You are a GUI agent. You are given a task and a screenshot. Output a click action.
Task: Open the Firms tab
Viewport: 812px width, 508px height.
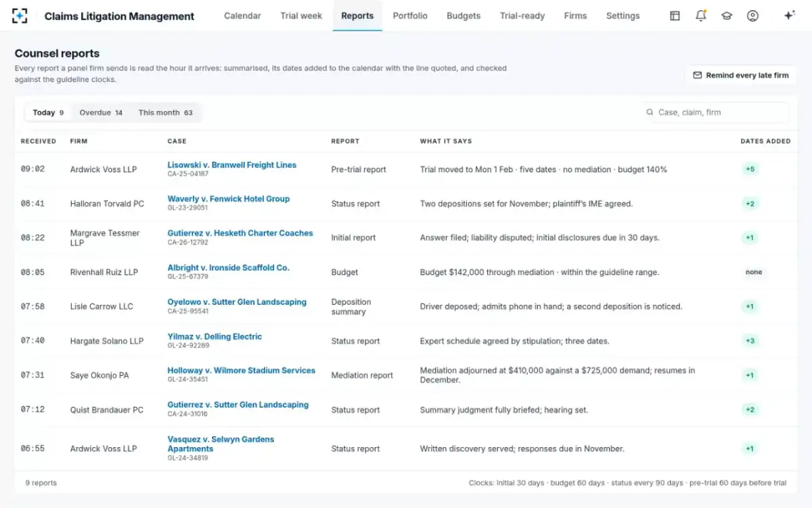575,16
